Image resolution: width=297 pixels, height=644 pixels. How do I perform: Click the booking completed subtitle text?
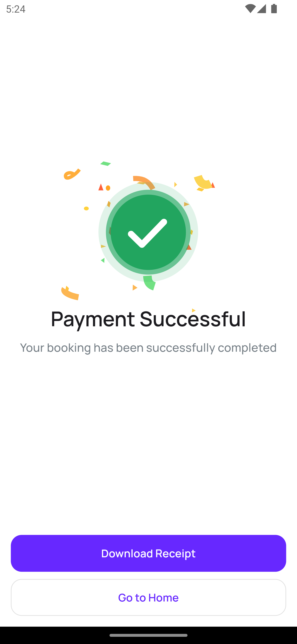[x=148, y=348]
